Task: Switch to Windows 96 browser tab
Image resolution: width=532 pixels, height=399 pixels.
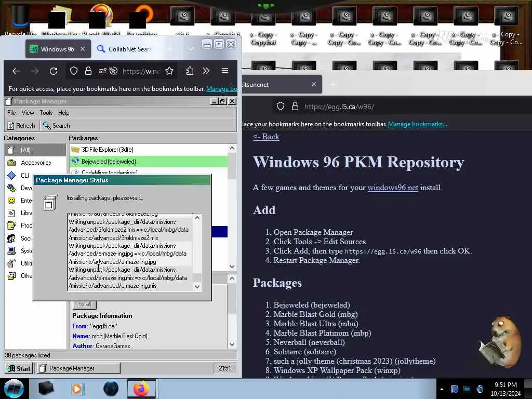Action: tap(58, 49)
